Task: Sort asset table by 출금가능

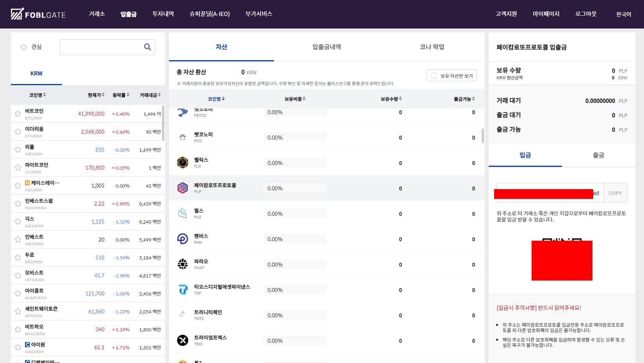Action: pos(464,99)
